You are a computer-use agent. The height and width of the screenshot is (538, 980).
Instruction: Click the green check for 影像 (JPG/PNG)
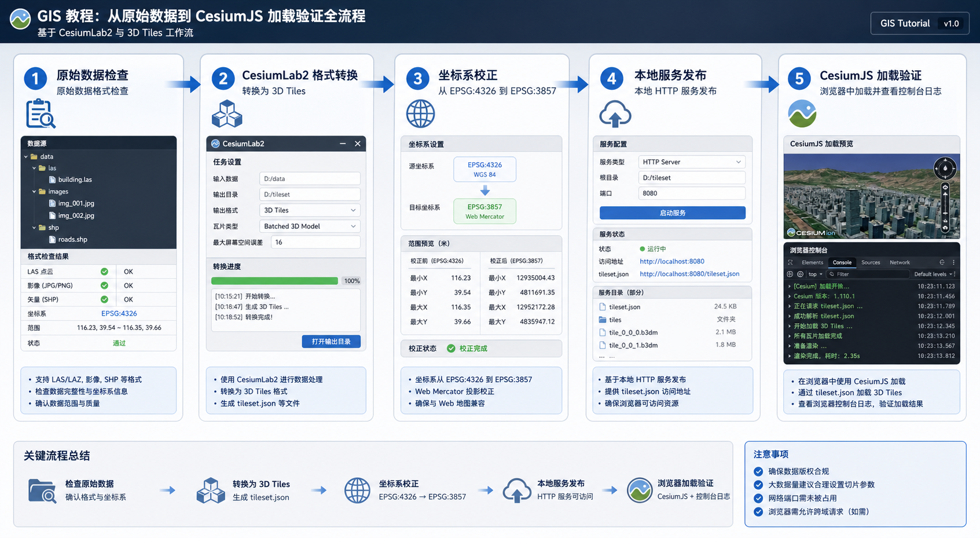pyautogui.click(x=104, y=286)
